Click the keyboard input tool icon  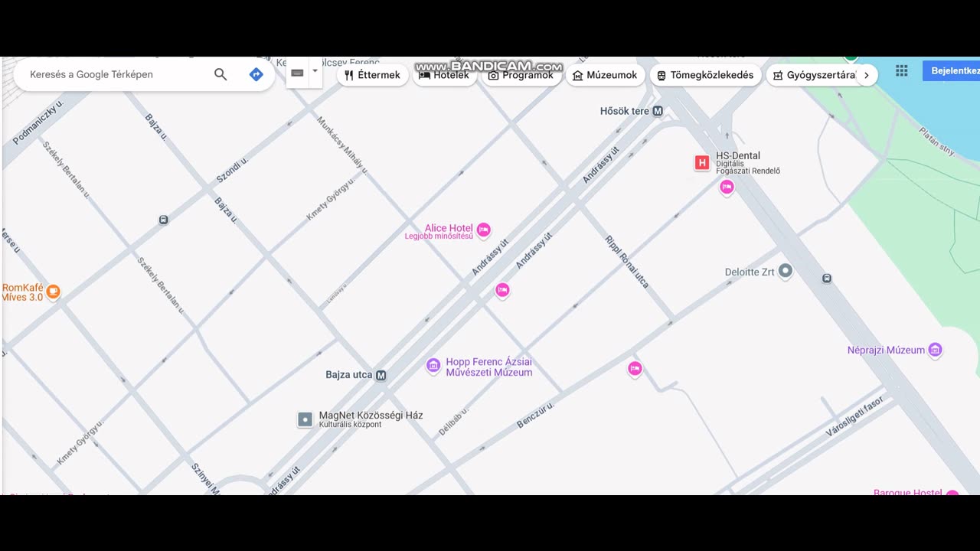pyautogui.click(x=298, y=73)
